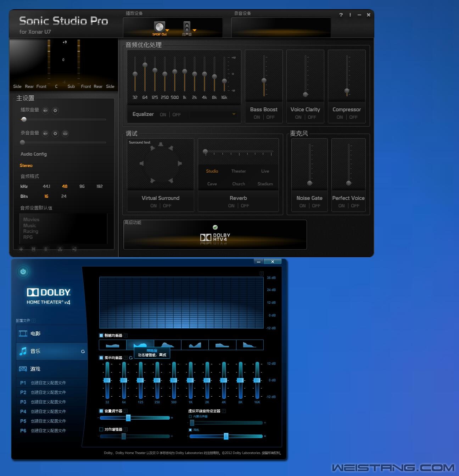Click the Dolby 1K equalizer band slider
Screen dimensions: 459x476
click(x=190, y=380)
